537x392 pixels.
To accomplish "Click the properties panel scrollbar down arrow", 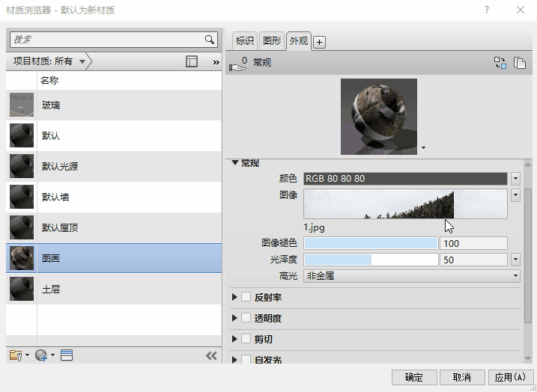I will 528,358.
